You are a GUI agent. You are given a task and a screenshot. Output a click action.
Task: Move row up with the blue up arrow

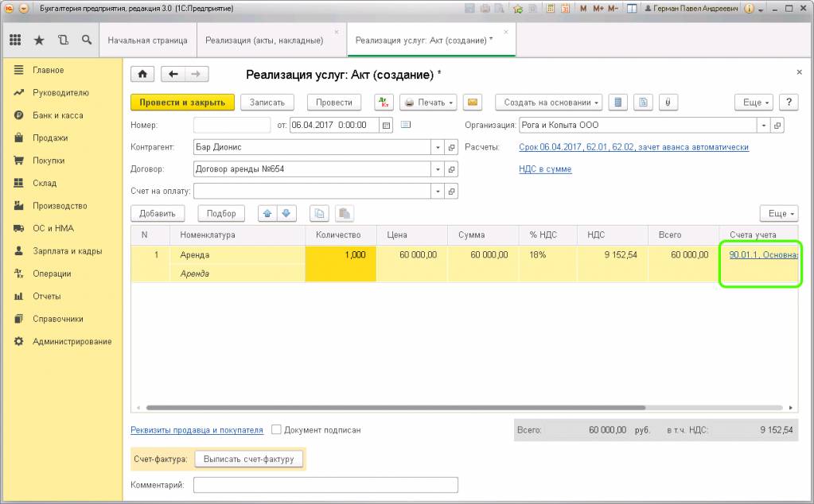(267, 213)
